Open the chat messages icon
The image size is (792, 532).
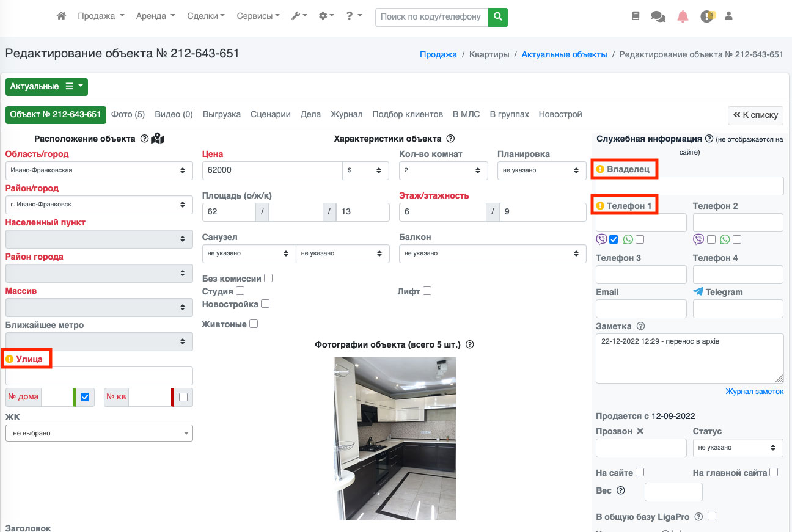658,16
